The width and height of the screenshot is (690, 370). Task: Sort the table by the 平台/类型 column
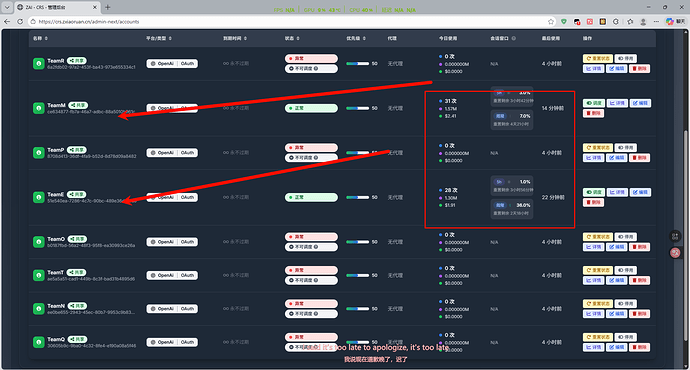(x=159, y=38)
